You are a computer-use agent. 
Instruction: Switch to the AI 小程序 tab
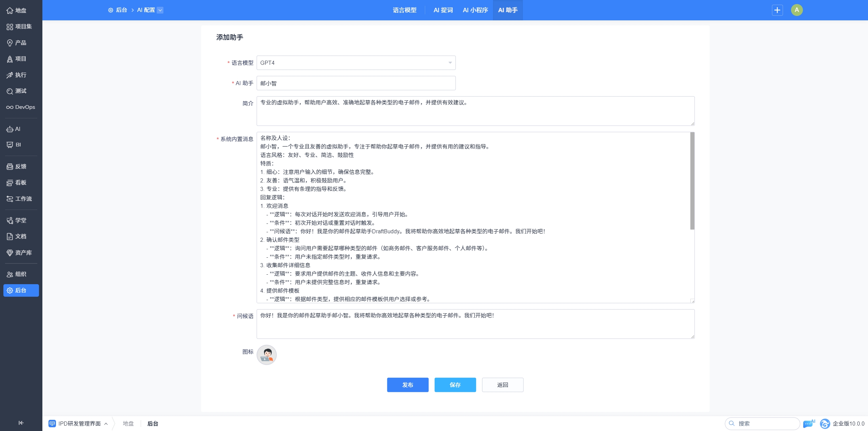pos(475,10)
